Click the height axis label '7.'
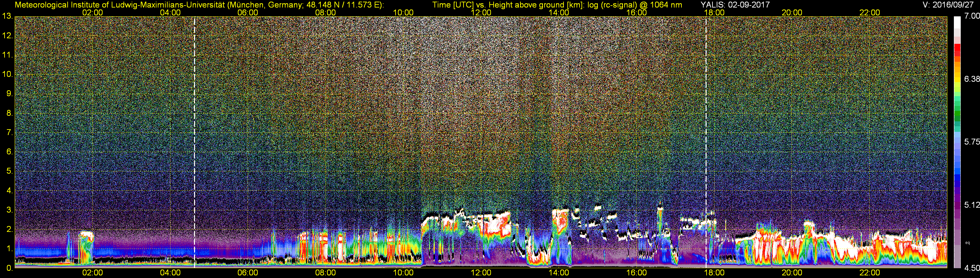This screenshot has height=278, width=980. [9, 132]
